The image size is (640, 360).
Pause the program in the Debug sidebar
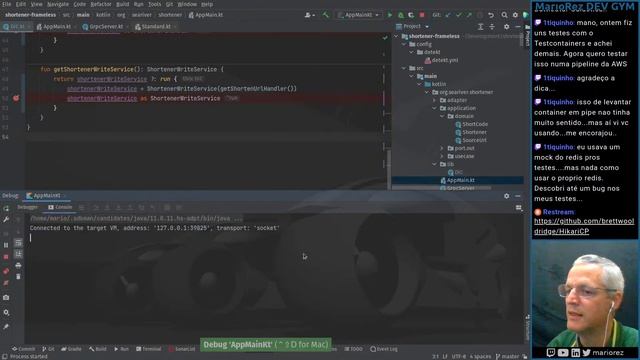[x=6, y=245]
